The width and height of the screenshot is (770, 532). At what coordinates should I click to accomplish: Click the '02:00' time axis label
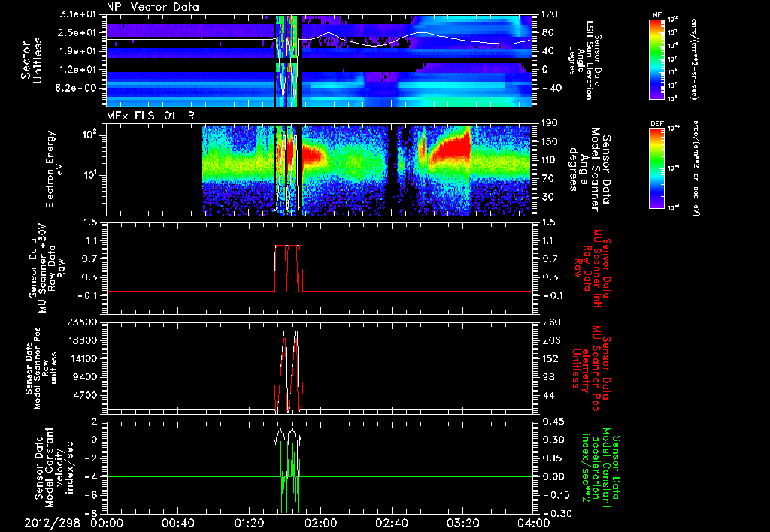[320, 523]
